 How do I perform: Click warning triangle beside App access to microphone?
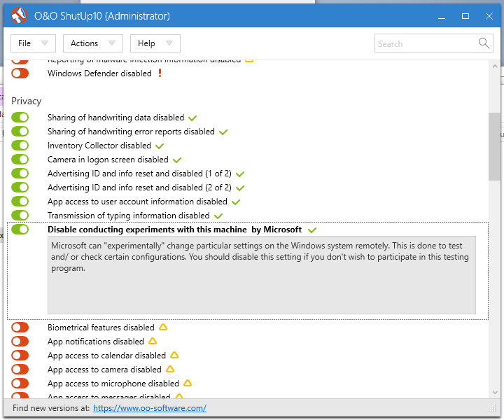(x=188, y=383)
